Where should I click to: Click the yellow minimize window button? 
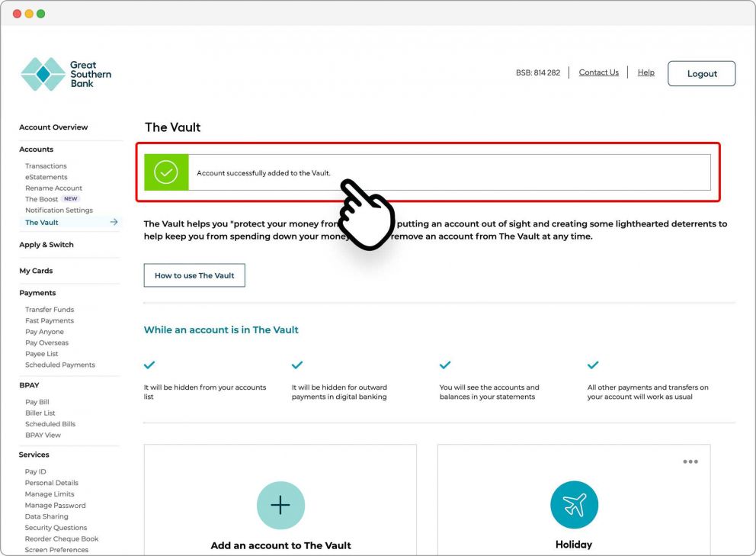click(x=29, y=14)
